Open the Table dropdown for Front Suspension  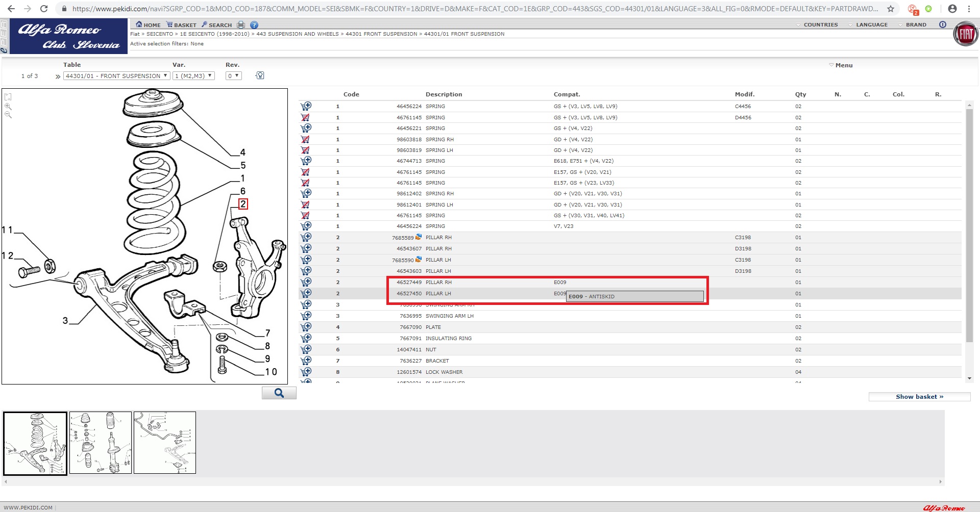pos(116,75)
